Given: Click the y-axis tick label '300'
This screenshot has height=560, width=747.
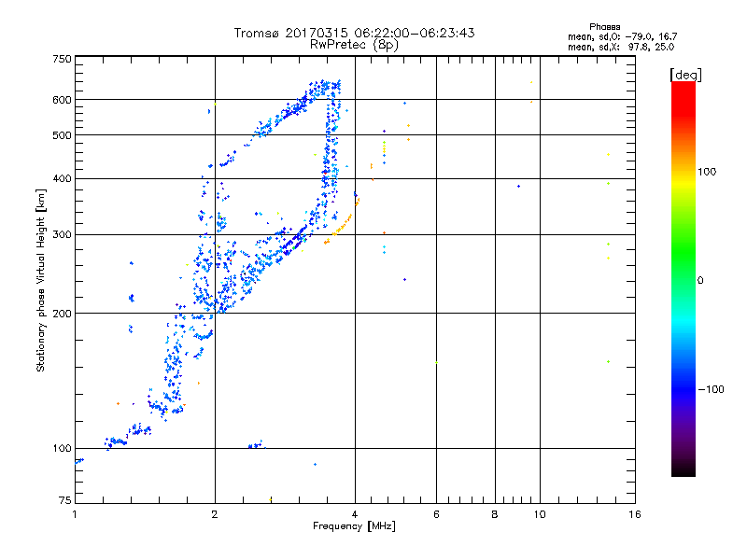Looking at the screenshot, I should pos(62,234).
